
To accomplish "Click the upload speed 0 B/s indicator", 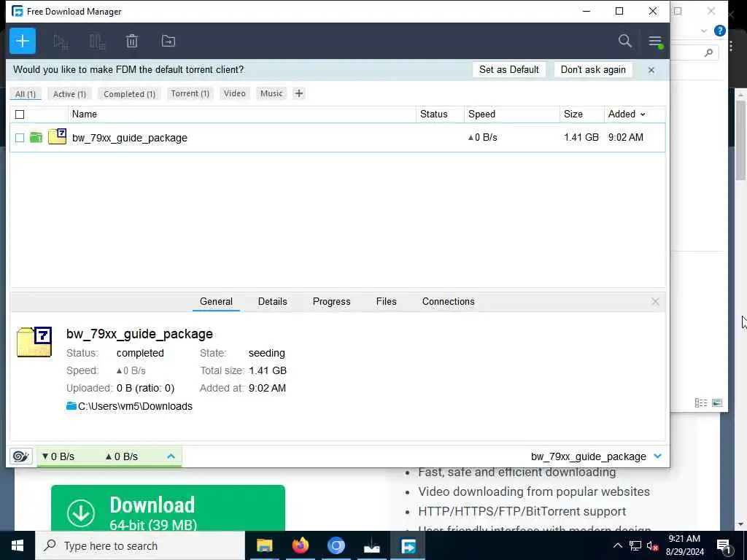I will click(x=122, y=456).
